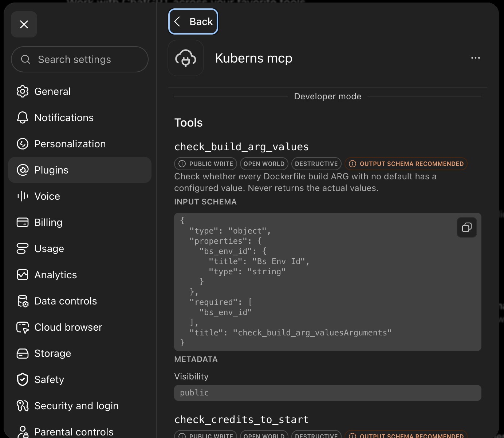Click the DESTRUCTIVE badge under check_build_arg_values

click(x=316, y=164)
